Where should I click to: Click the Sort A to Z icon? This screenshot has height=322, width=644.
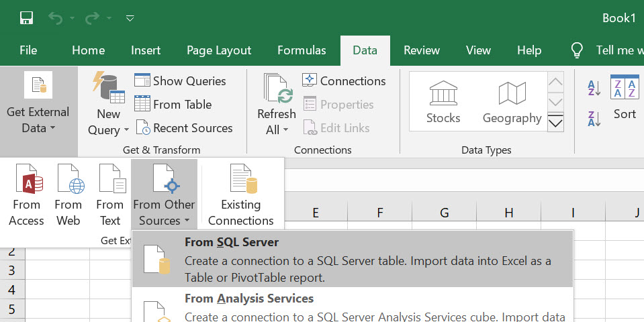[594, 87]
